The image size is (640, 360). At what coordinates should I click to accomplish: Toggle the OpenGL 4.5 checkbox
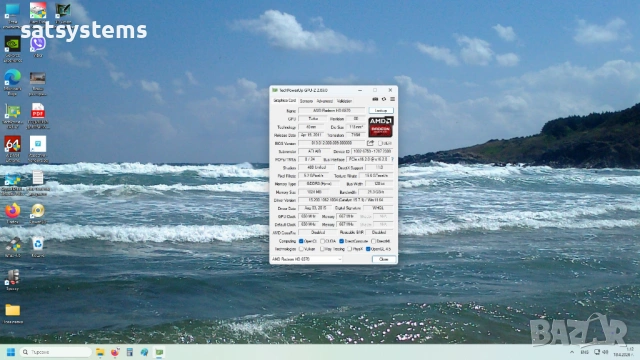point(368,249)
